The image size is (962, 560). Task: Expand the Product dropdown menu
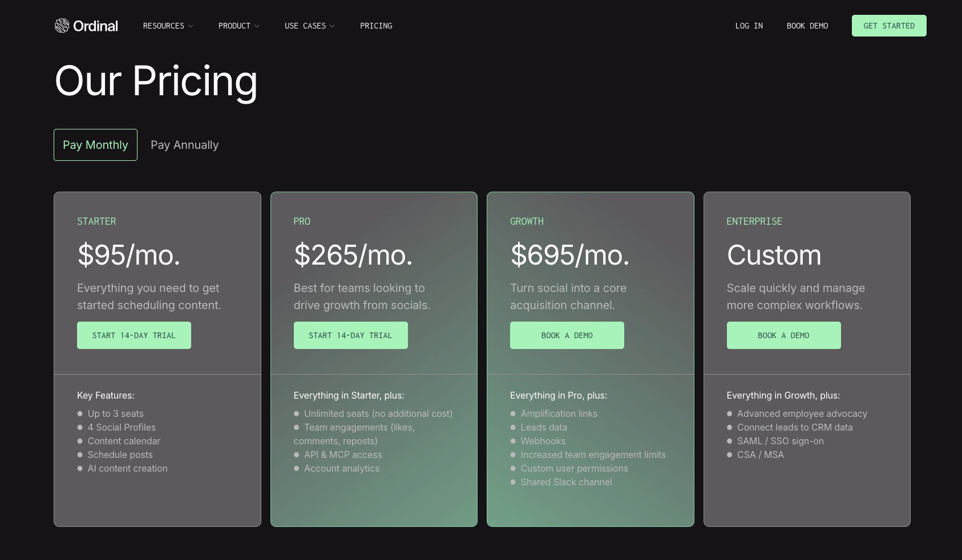pyautogui.click(x=239, y=26)
